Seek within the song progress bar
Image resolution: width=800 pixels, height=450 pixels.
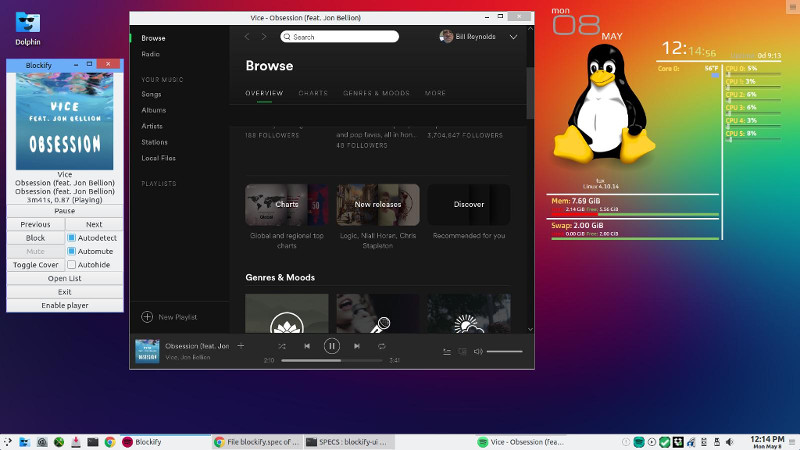[x=332, y=360]
